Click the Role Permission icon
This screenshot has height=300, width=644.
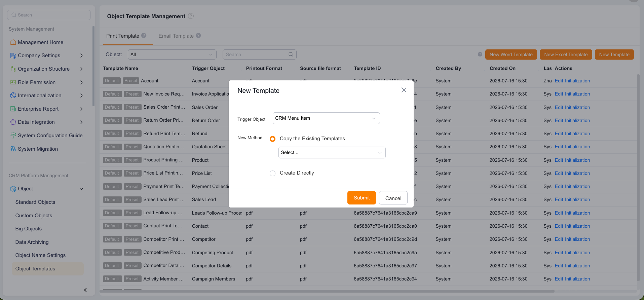[13, 82]
